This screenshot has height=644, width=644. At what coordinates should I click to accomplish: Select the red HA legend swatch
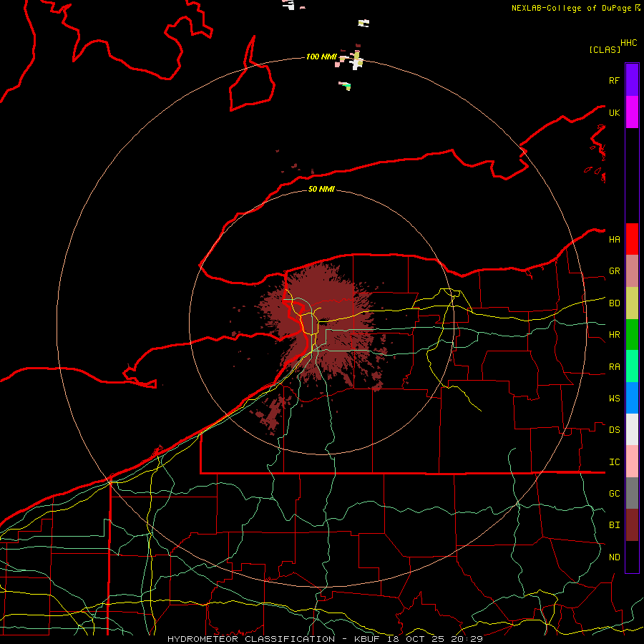tap(632, 239)
